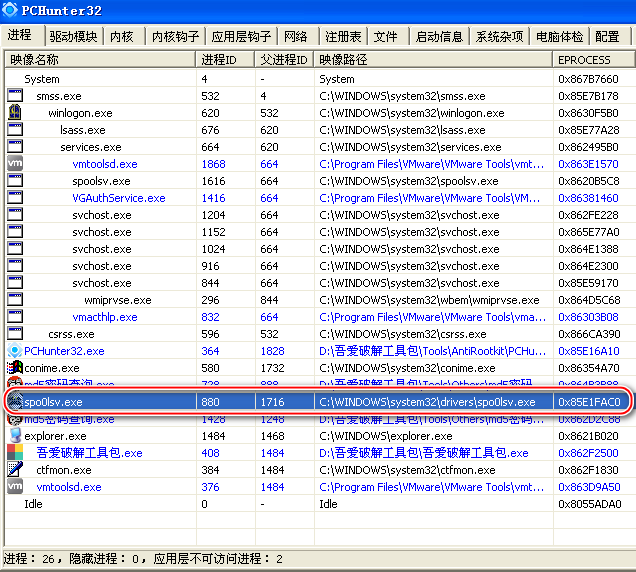The image size is (636, 572).
Task: Click the csrss.exe image path
Action: (x=402, y=334)
